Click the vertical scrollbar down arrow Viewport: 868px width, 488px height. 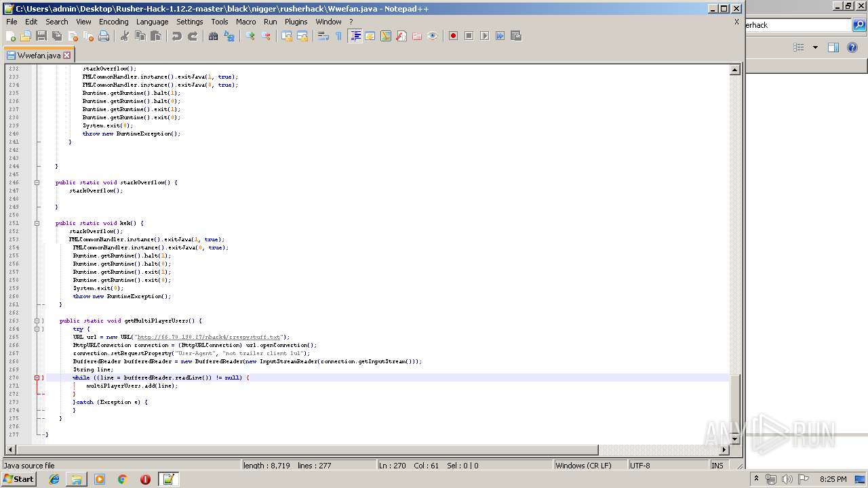coord(734,440)
